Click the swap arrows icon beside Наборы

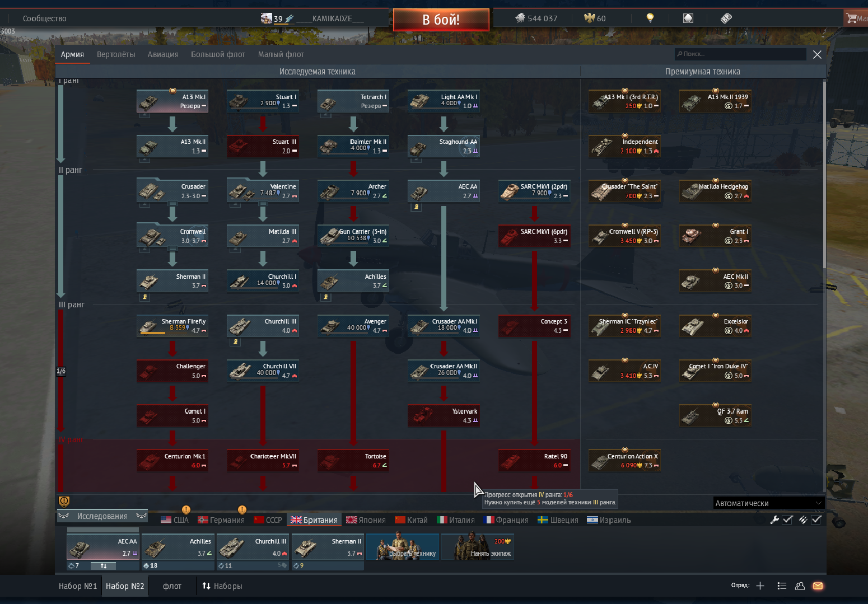206,586
